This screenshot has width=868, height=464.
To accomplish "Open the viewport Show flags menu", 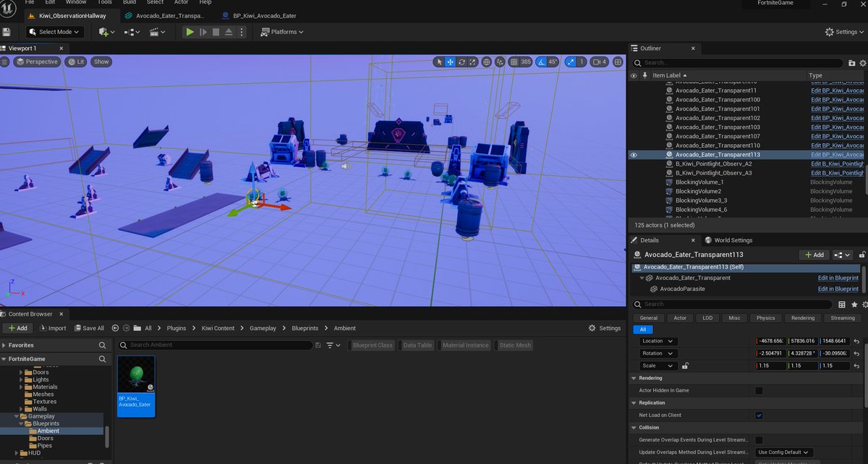I will click(101, 62).
